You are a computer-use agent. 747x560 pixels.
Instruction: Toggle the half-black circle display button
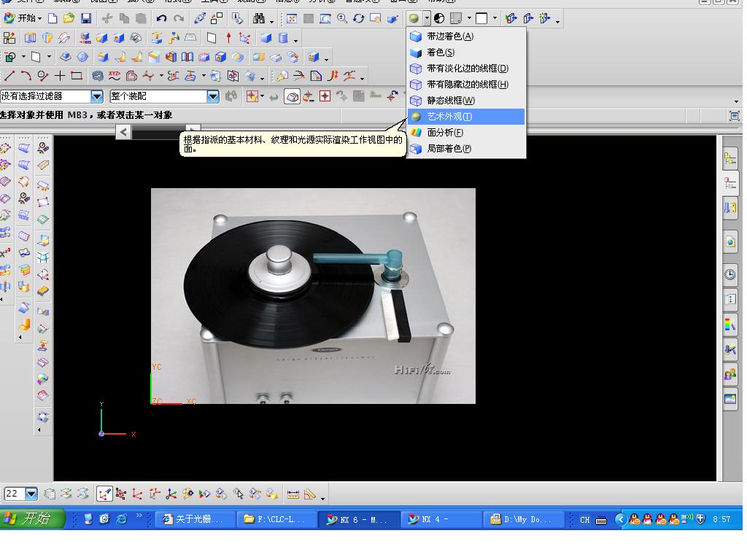439,18
